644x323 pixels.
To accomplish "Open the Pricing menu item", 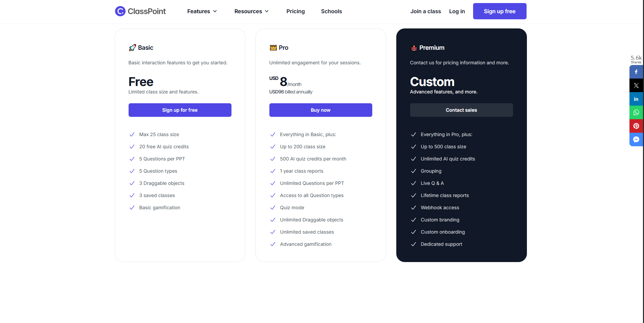I will 295,11.
